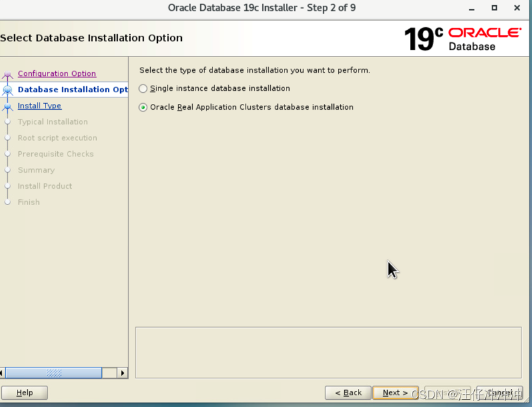Click the Back button
The height and width of the screenshot is (407, 532).
(x=348, y=393)
